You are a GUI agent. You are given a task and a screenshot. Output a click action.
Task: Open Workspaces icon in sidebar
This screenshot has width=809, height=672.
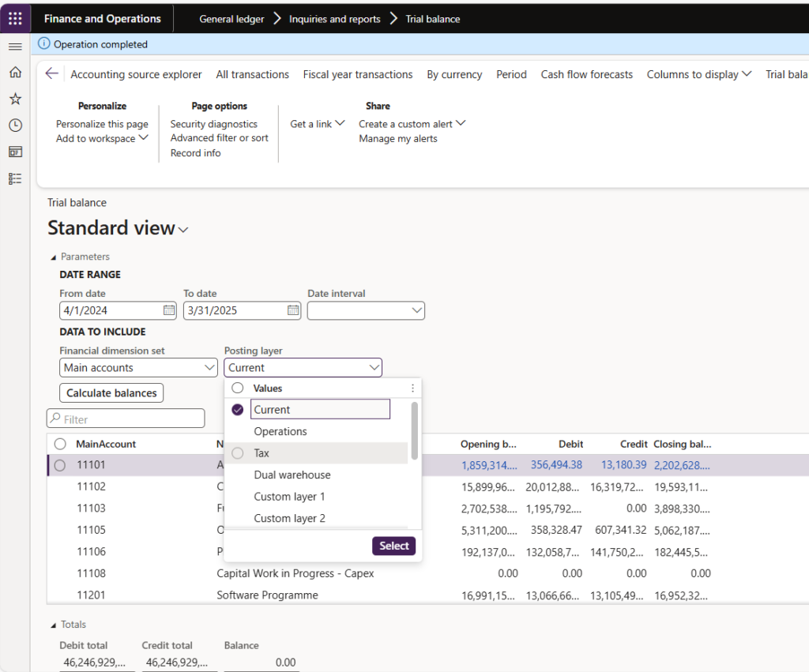click(15, 152)
